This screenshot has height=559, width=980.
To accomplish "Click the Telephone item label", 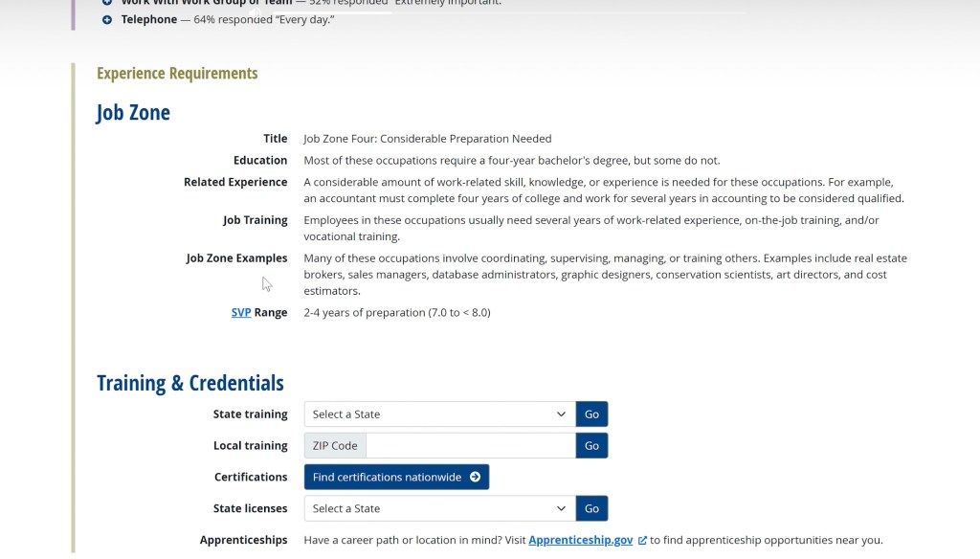I will click(149, 20).
